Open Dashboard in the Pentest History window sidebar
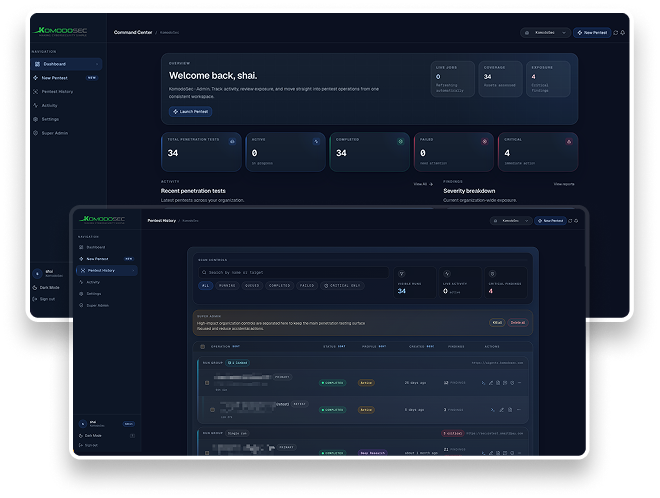Image resolution: width=660 pixels, height=498 pixels. click(x=93, y=247)
